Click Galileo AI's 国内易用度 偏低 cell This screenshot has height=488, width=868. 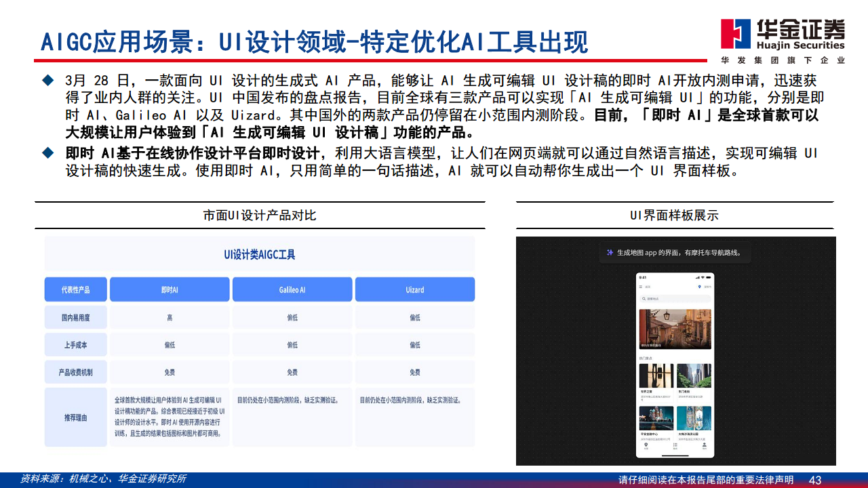pyautogui.click(x=292, y=317)
